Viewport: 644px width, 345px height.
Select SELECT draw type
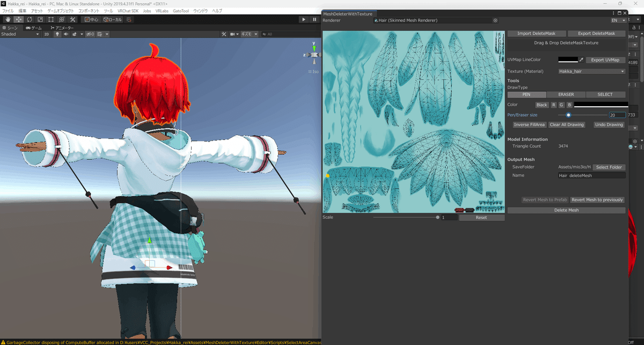[x=605, y=94]
